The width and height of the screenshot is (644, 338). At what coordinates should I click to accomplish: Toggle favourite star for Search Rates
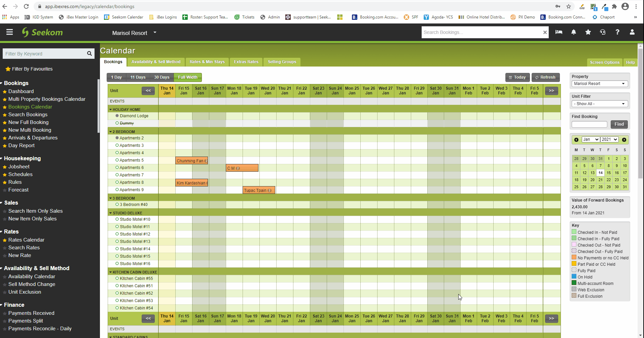[x=5, y=248]
